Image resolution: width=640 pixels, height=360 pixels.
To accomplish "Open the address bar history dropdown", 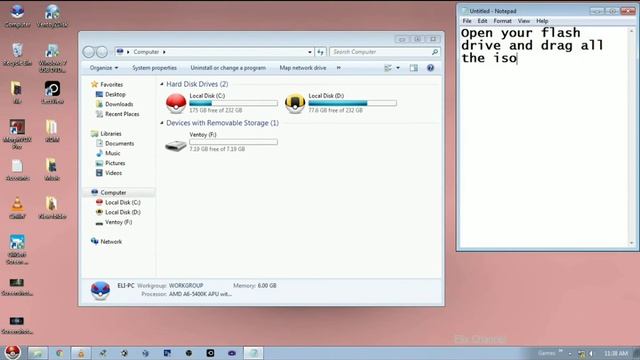I will [x=310, y=52].
